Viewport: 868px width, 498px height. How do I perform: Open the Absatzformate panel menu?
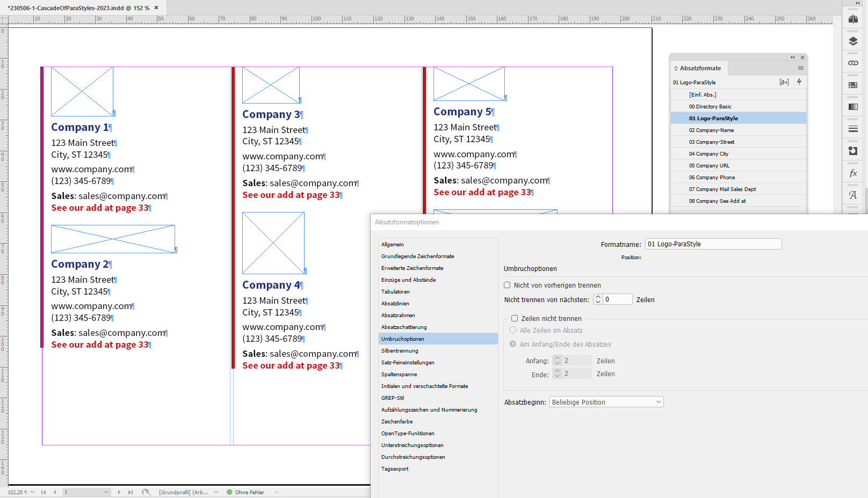pyautogui.click(x=801, y=68)
